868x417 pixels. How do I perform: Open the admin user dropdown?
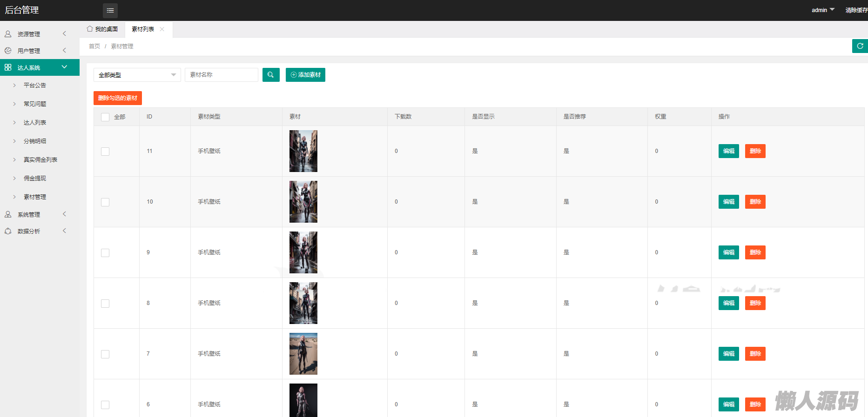[823, 10]
